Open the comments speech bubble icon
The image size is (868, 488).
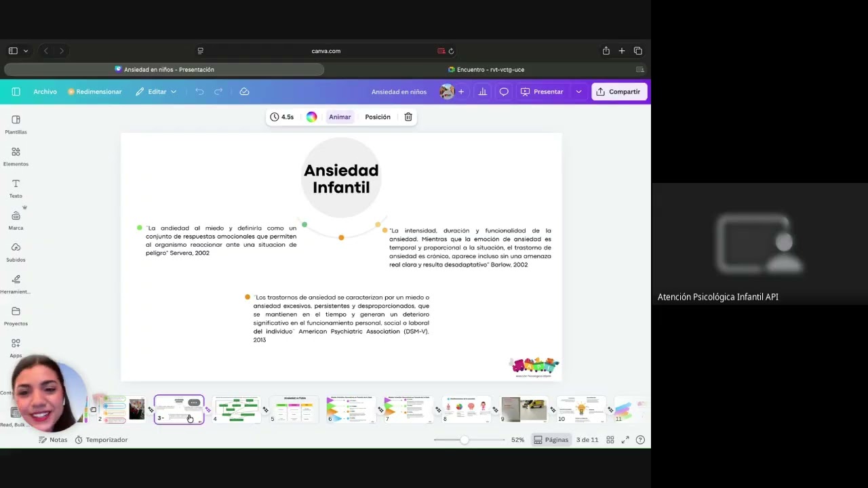(504, 91)
